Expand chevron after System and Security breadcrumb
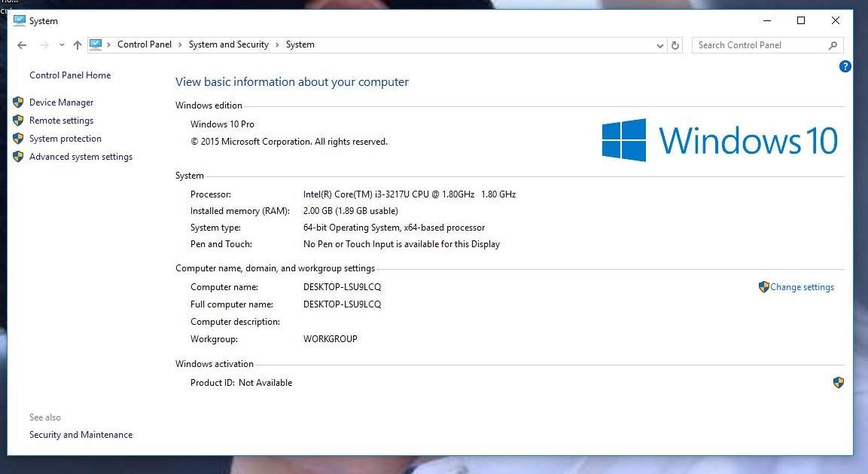This screenshot has width=868, height=474. click(x=277, y=44)
